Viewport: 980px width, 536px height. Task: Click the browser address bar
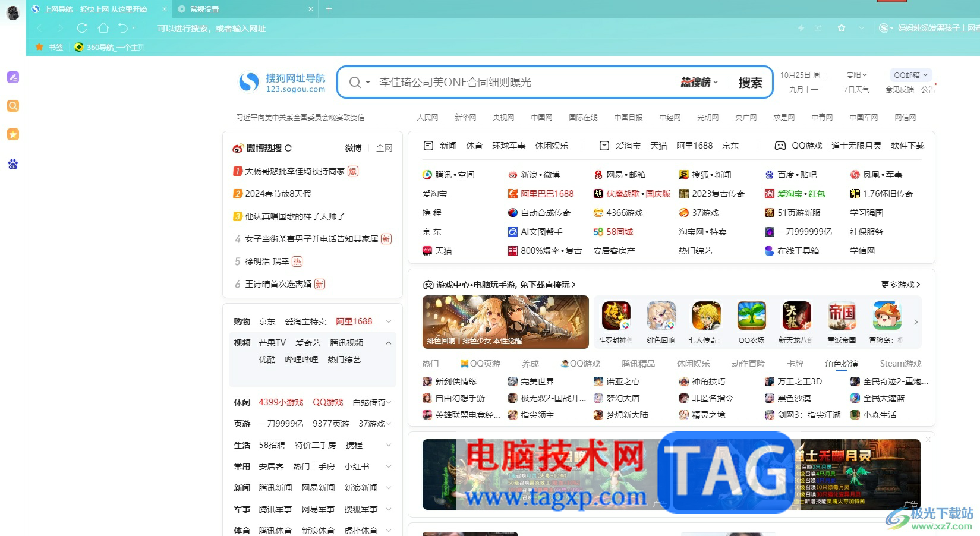click(469, 28)
